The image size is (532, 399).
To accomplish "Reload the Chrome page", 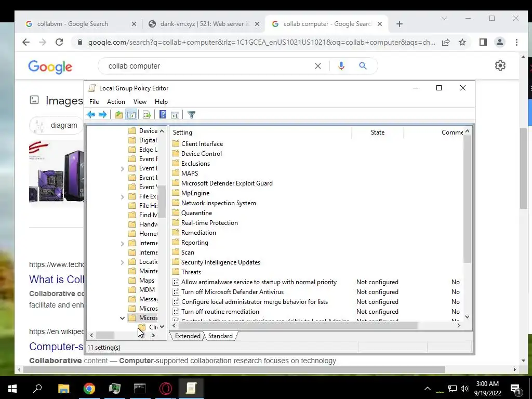I will [x=59, y=42].
